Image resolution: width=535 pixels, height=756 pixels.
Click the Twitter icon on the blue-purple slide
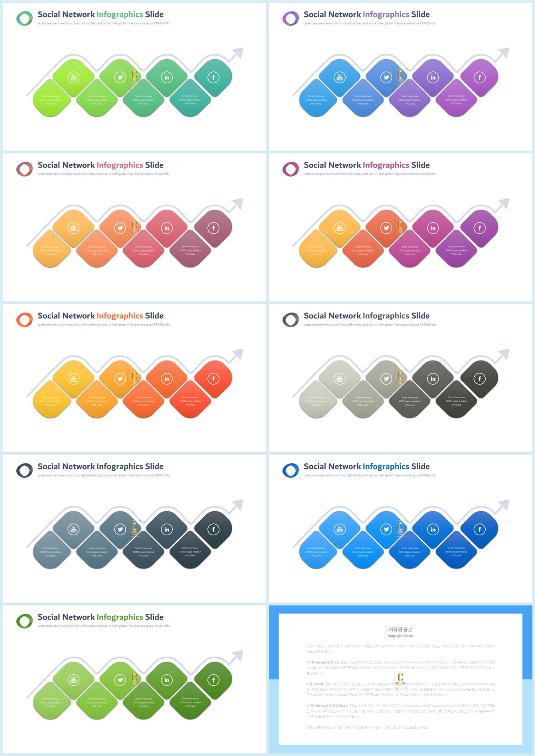point(386,77)
